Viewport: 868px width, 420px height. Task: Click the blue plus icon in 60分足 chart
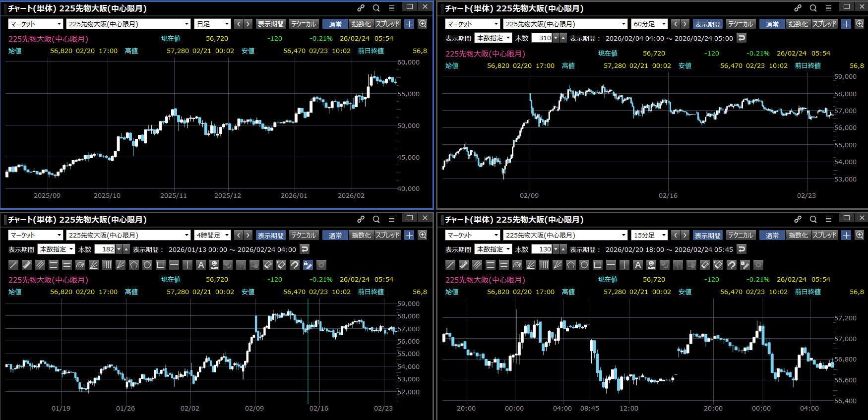tap(846, 24)
